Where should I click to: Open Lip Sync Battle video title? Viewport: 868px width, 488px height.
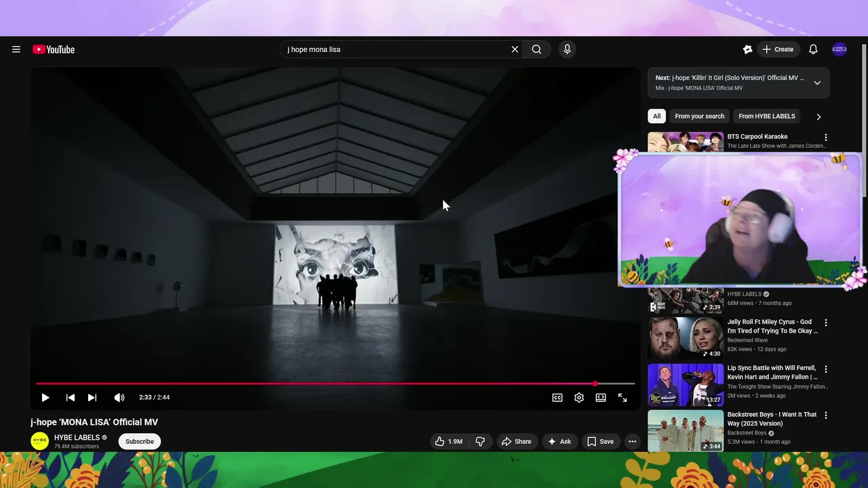tap(772, 372)
